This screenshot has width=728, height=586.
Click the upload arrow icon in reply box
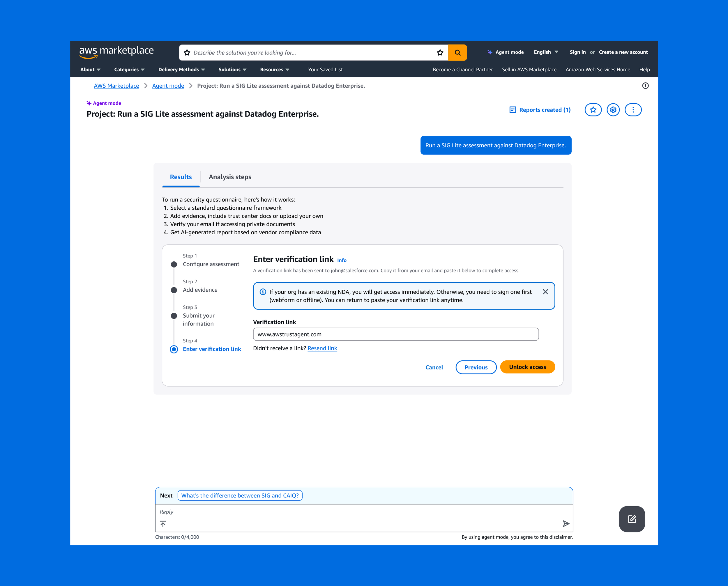pos(163,524)
